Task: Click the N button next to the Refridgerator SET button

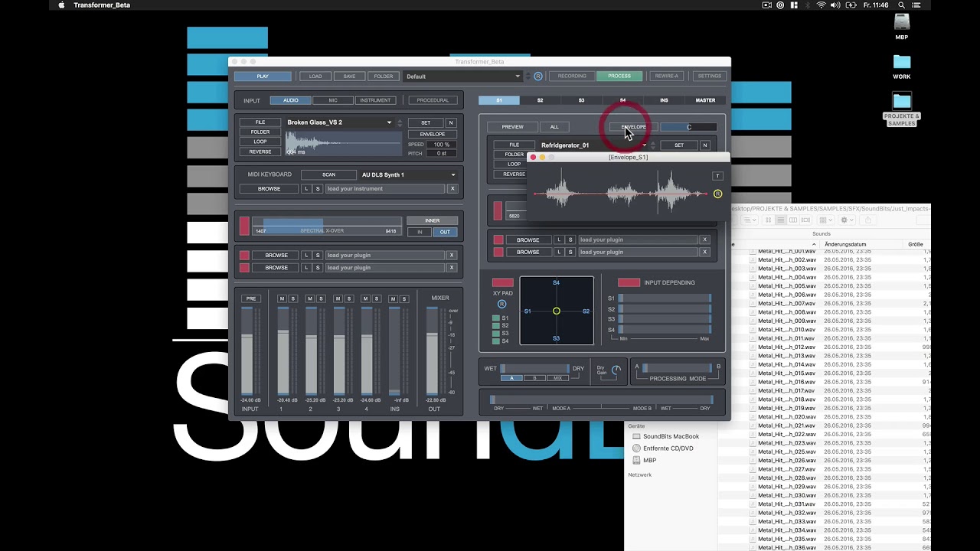Action: 705,145
